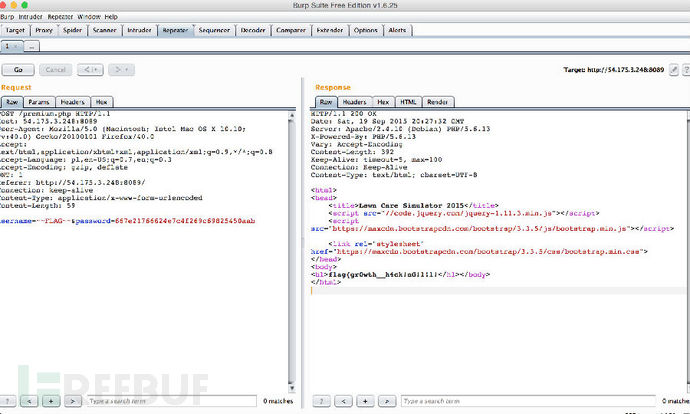Focus the request search term field

coord(172,401)
